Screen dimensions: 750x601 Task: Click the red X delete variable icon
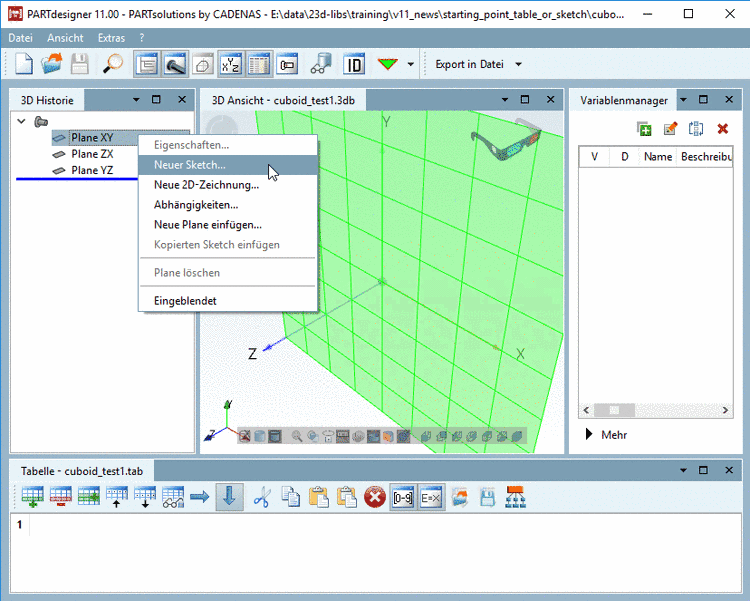pyautogui.click(x=723, y=128)
